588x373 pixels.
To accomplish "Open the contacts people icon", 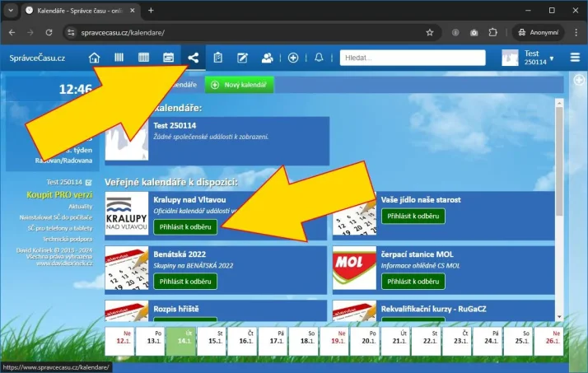I will 268,58.
